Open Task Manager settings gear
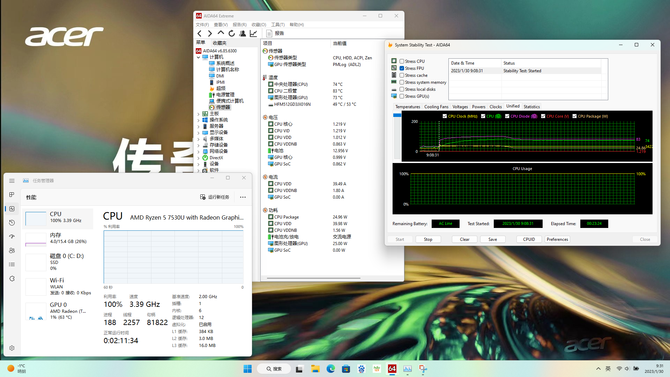Viewport: 670px width, 377px height. tap(12, 348)
